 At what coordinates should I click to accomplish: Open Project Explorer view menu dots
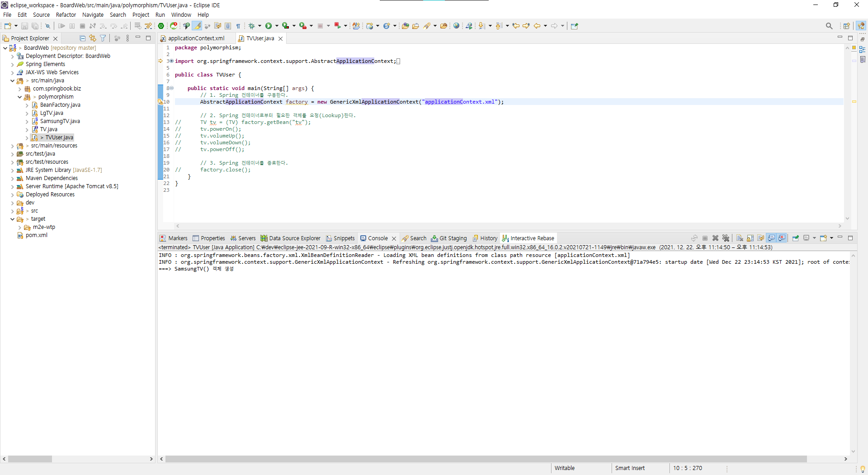[127, 38]
